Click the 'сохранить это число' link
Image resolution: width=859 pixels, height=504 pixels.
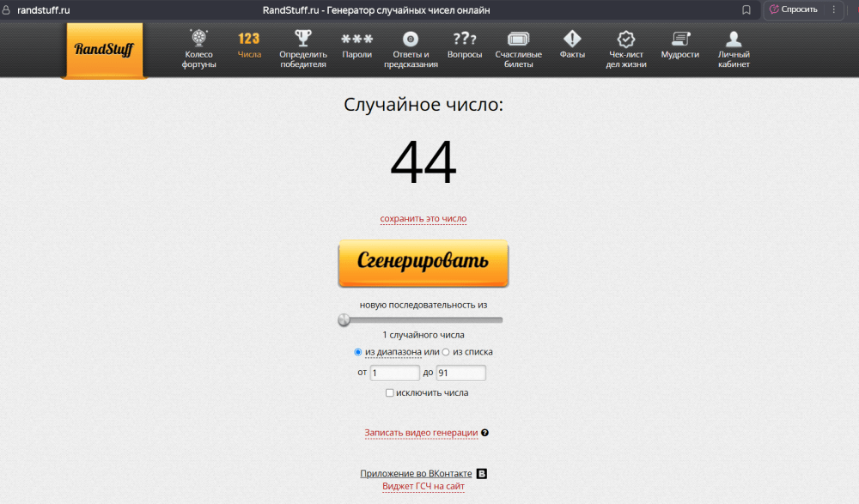click(423, 219)
